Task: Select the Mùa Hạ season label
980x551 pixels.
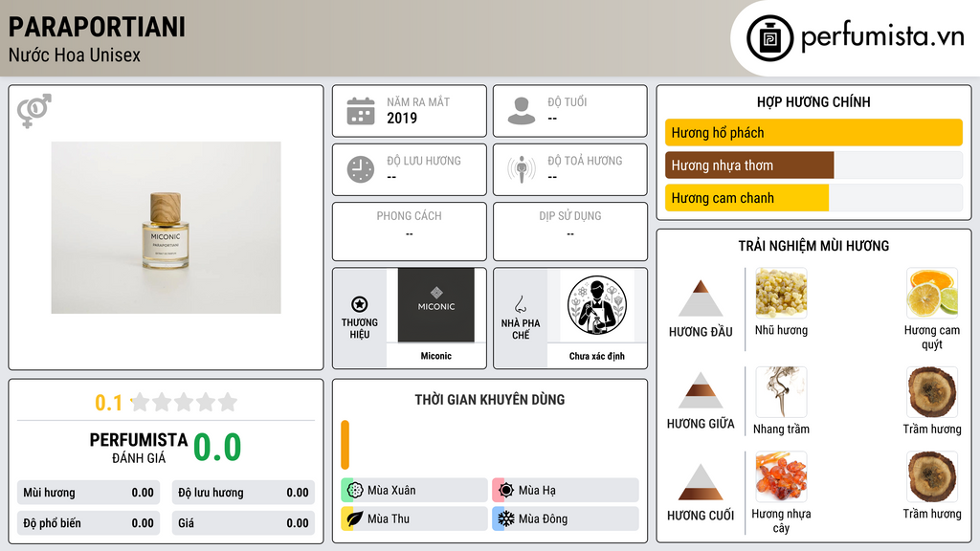Action: (537, 491)
